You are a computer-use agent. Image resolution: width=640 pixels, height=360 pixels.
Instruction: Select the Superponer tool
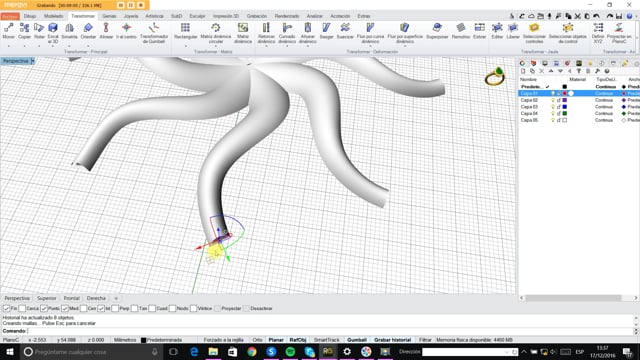tap(437, 31)
